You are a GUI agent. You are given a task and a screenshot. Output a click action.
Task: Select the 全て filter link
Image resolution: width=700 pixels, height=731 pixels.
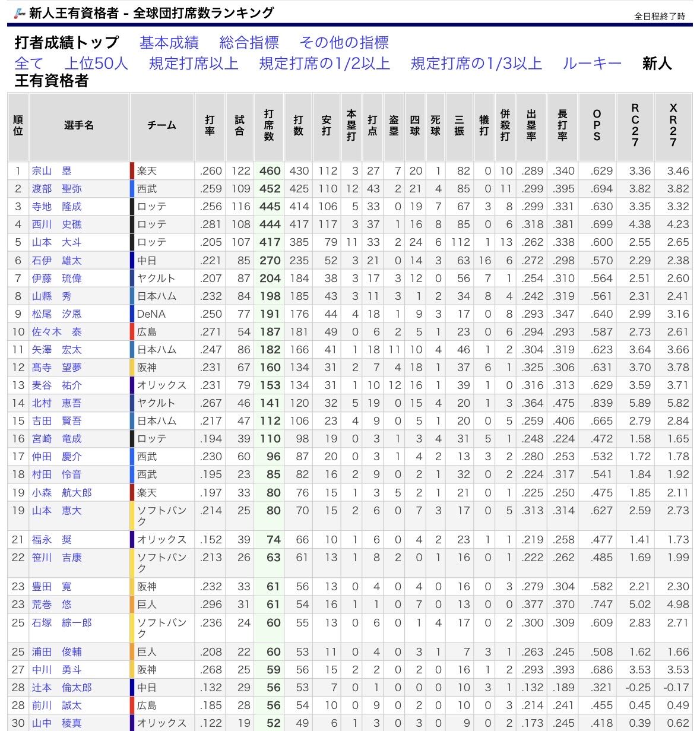(29, 63)
